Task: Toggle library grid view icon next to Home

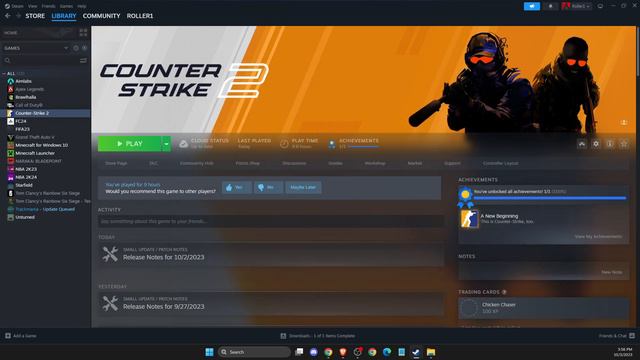Action: tap(83, 33)
